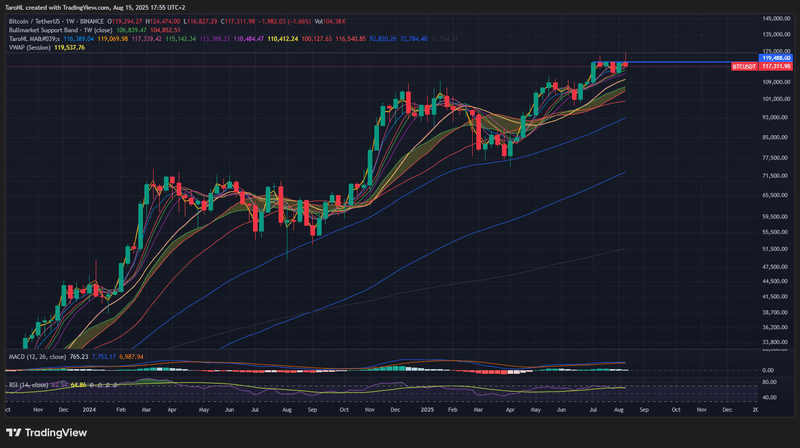Click the MA value 72,784.40
The height and width of the screenshot is (448, 800).
(414, 39)
